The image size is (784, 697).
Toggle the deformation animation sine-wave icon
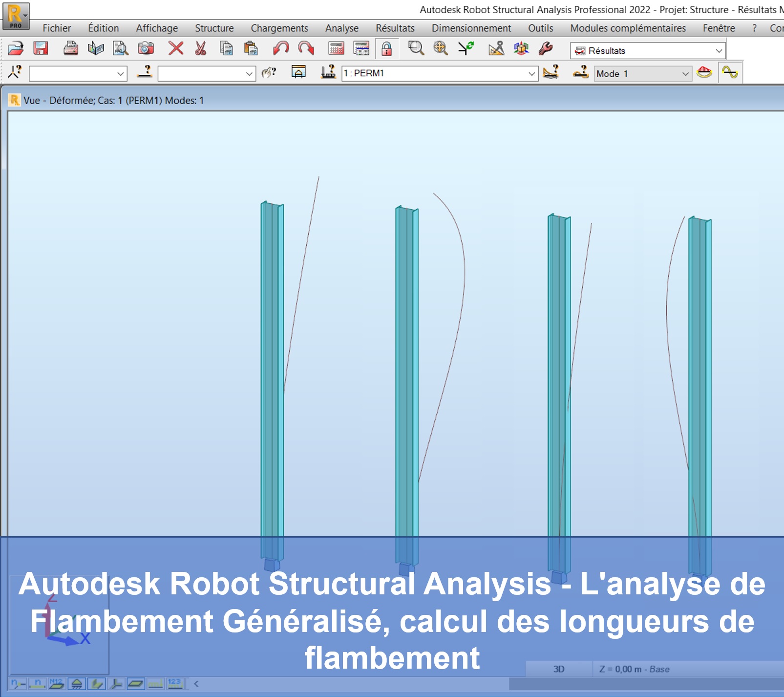coord(730,73)
